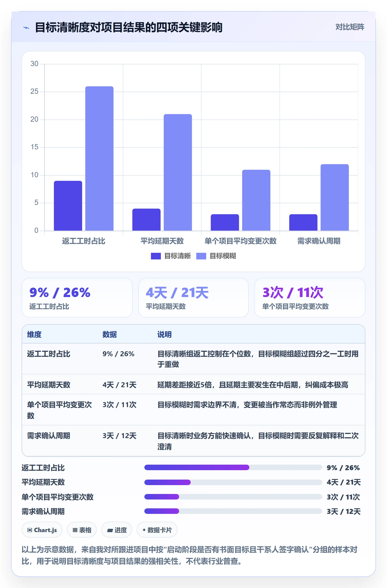
Task: Click the 需求确认周期 x-axis label in chart
Action: tap(319, 241)
